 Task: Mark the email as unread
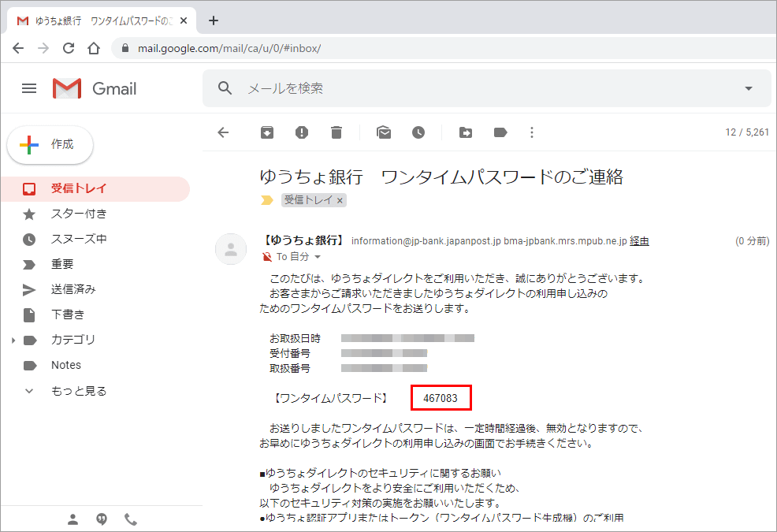pyautogui.click(x=384, y=132)
